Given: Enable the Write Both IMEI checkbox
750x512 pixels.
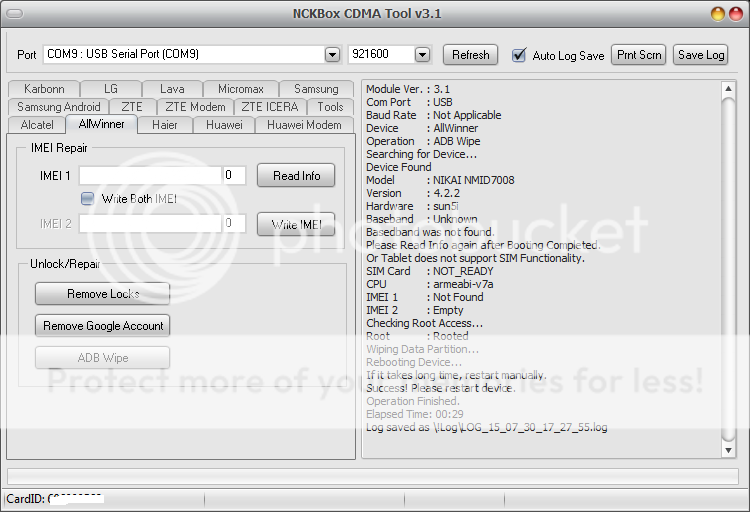Looking at the screenshot, I should [88, 199].
